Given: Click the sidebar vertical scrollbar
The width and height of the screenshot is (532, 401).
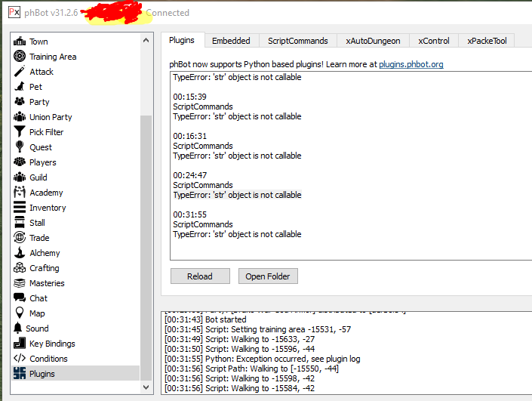Looking at the screenshot, I should pyautogui.click(x=146, y=227).
